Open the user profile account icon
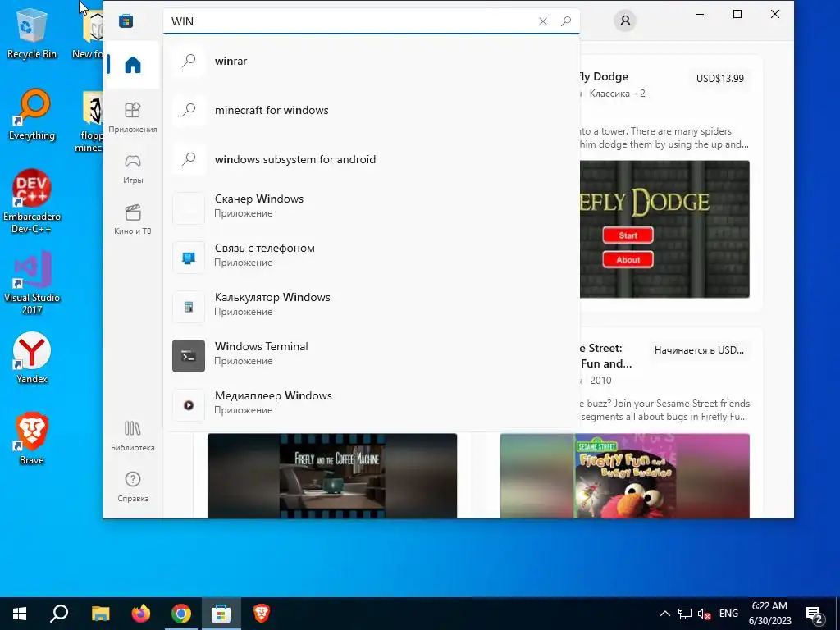 pos(625,21)
